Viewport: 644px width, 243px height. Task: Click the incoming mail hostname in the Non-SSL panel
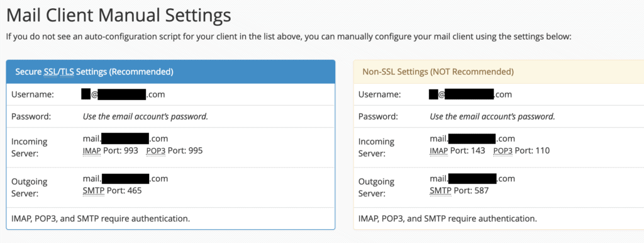(472, 138)
